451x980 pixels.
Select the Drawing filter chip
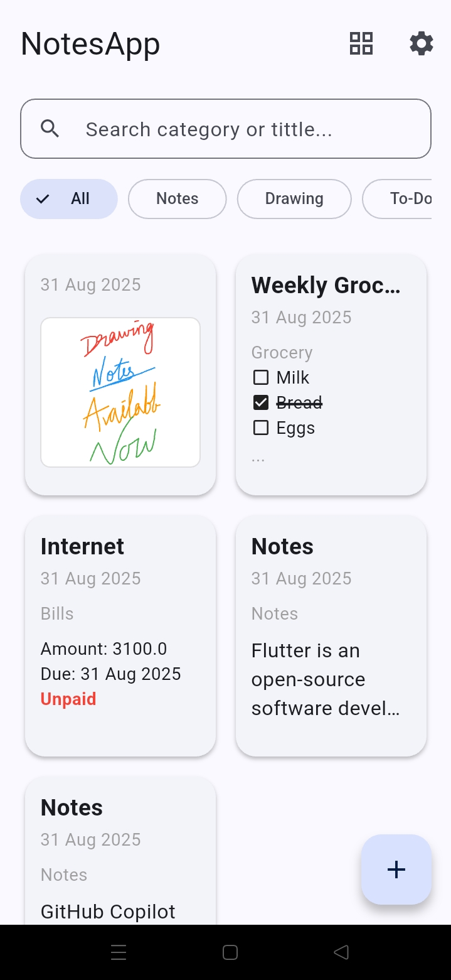[294, 199]
